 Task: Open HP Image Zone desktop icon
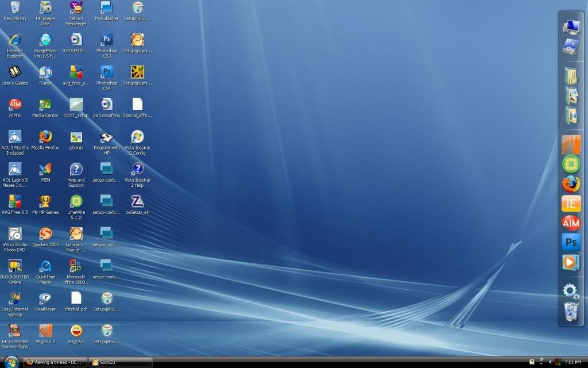(45, 13)
